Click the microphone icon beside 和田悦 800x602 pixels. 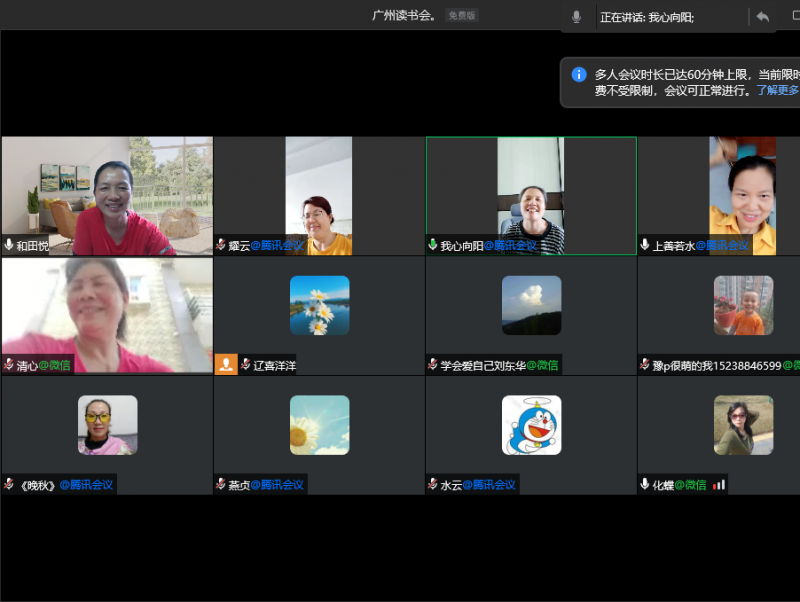(x=9, y=245)
